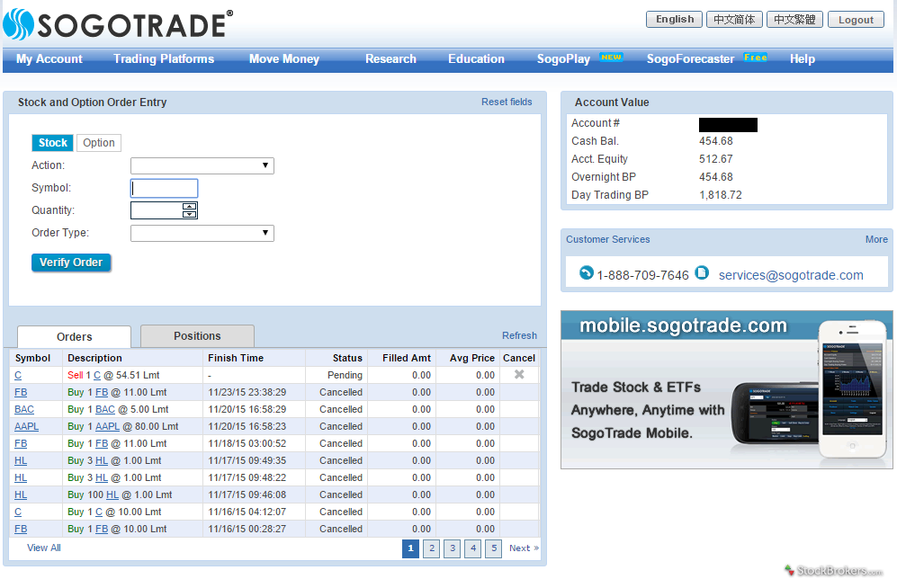
Task: Click the SogoTrade logo
Action: (119, 24)
